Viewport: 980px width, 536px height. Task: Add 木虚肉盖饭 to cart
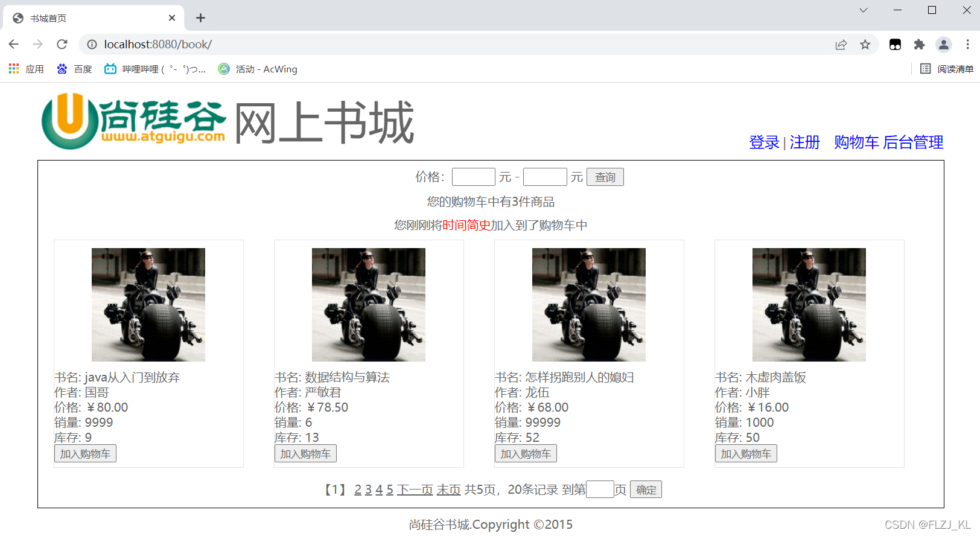[746, 453]
